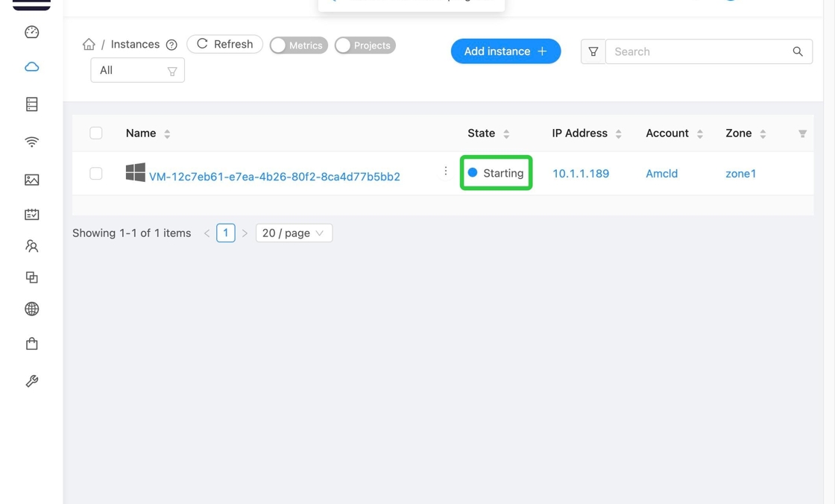Click inside the Search input field

coord(698,51)
